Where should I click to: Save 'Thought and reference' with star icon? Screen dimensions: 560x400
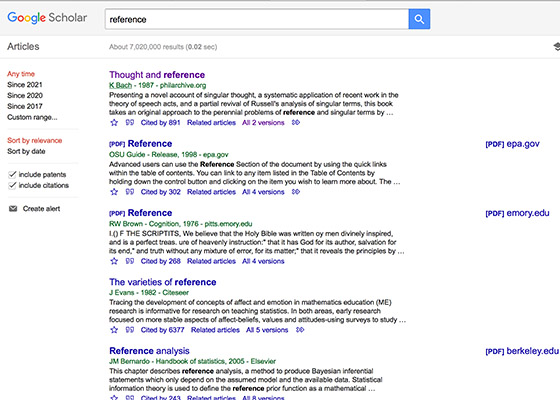[x=114, y=123]
